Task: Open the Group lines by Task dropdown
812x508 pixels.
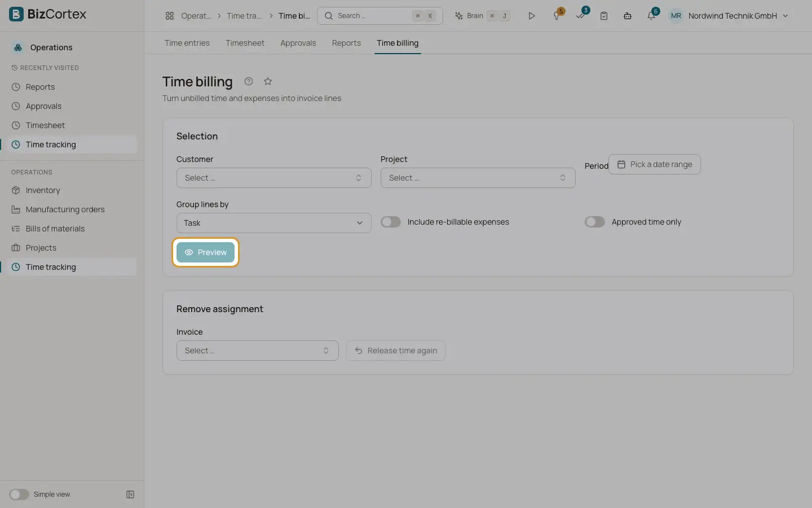Action: pos(274,223)
